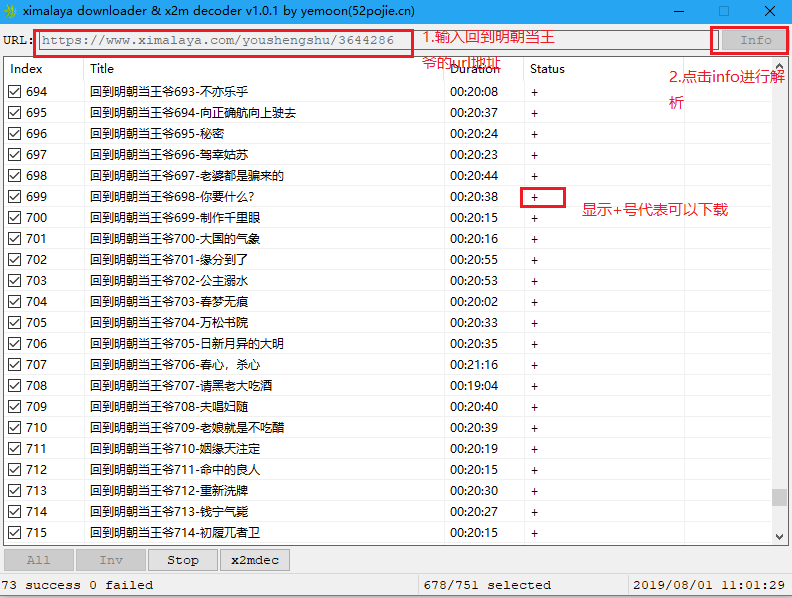Click the index number 696
This screenshot has width=792, height=598.
(x=36, y=133)
